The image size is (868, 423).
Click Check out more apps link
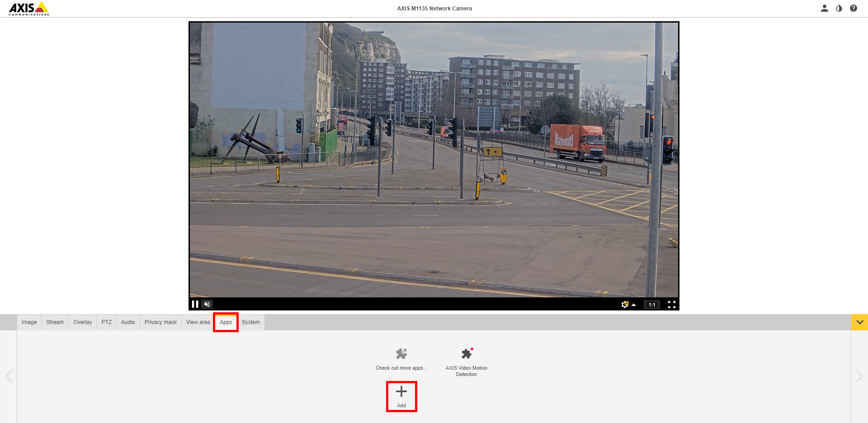[x=401, y=360]
